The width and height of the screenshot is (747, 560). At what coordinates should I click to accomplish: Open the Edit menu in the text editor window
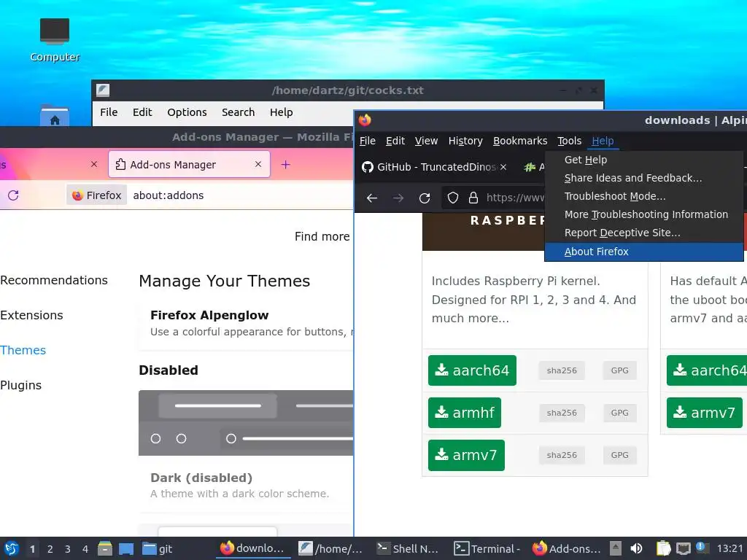[142, 112]
